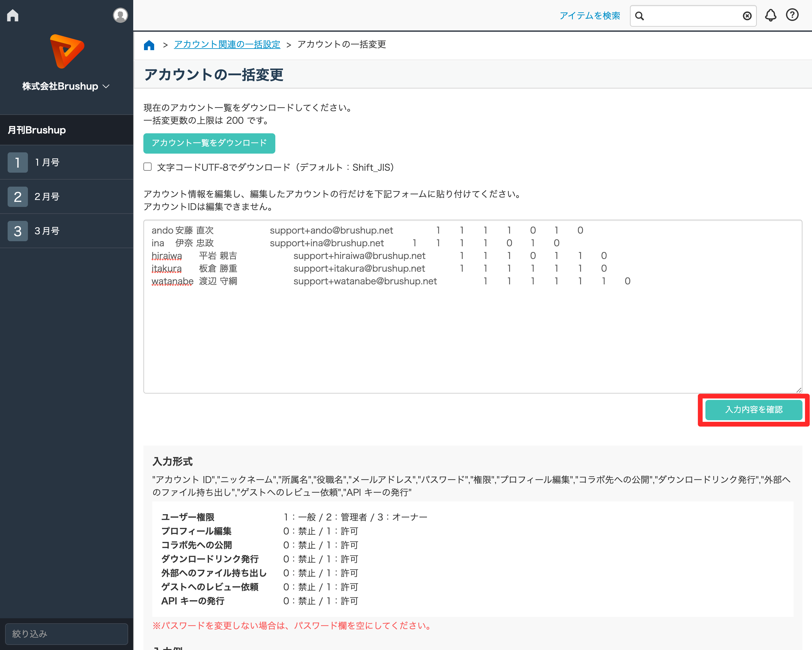
Task: Click support+ando@brushup.net text in textarea
Action: [x=331, y=230]
